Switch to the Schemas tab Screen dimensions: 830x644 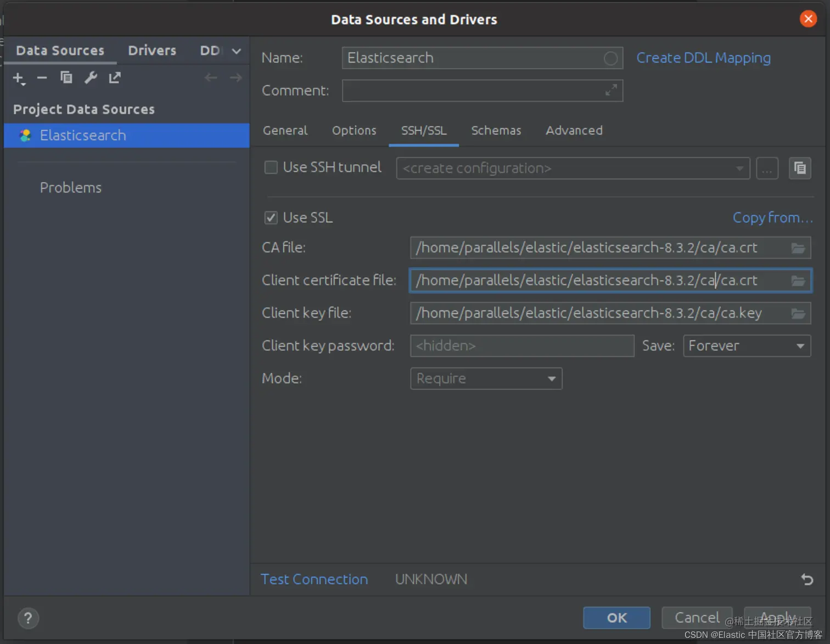click(496, 131)
